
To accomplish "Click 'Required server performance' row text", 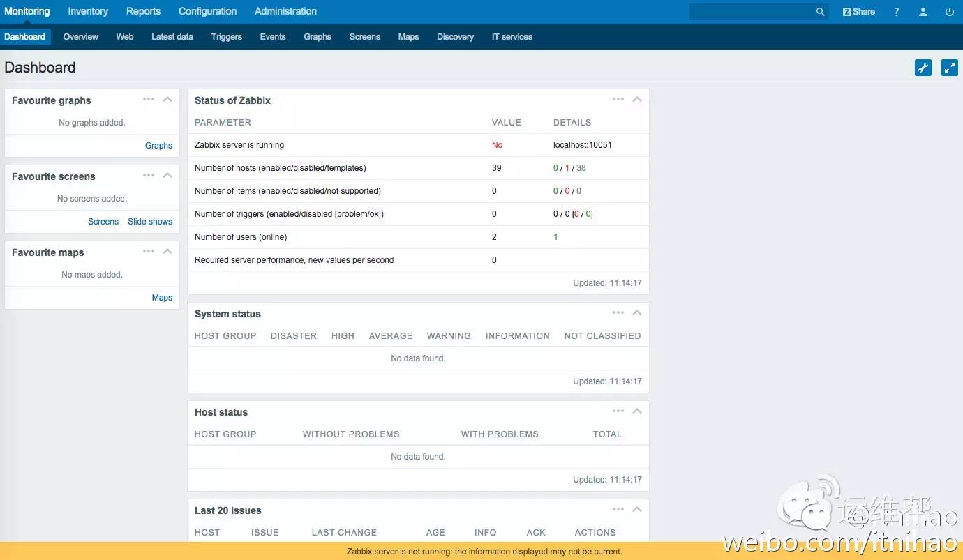I will [294, 260].
